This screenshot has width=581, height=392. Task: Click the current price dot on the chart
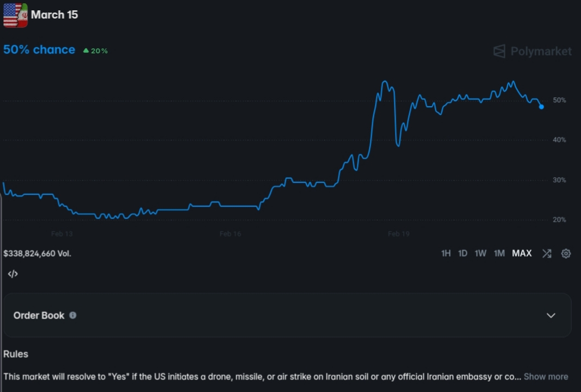click(x=541, y=107)
